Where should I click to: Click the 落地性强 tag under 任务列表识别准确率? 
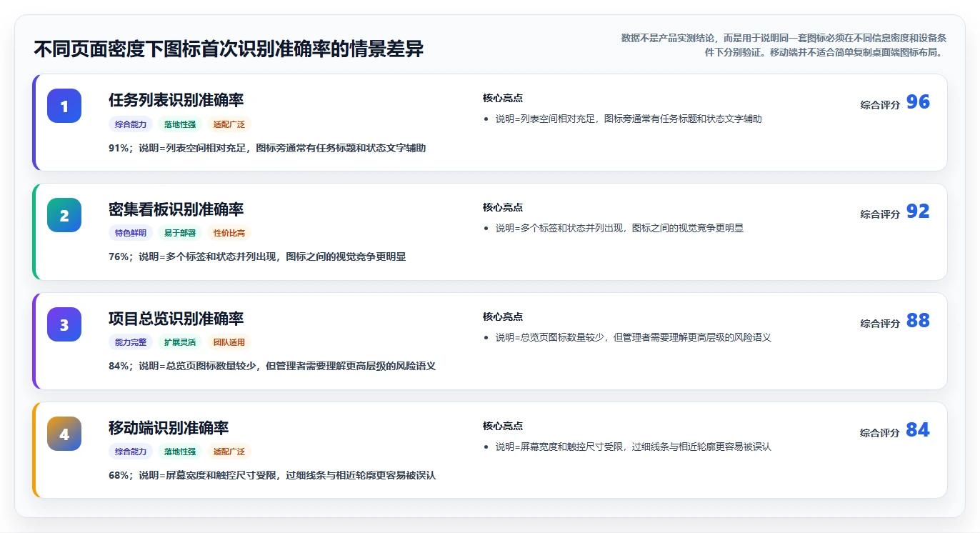click(x=180, y=124)
